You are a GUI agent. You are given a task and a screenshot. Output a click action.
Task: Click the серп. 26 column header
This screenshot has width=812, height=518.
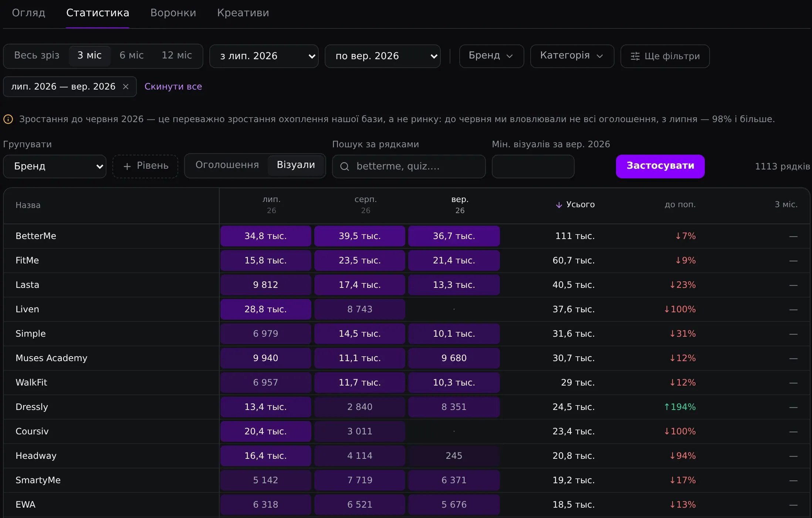[x=365, y=205]
